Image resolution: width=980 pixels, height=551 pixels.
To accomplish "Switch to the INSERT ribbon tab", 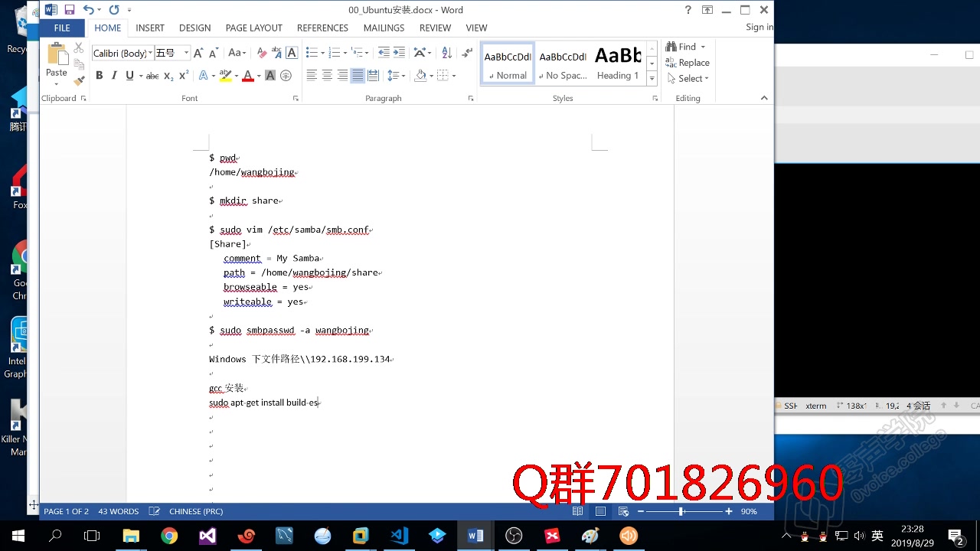I will 150,28.
